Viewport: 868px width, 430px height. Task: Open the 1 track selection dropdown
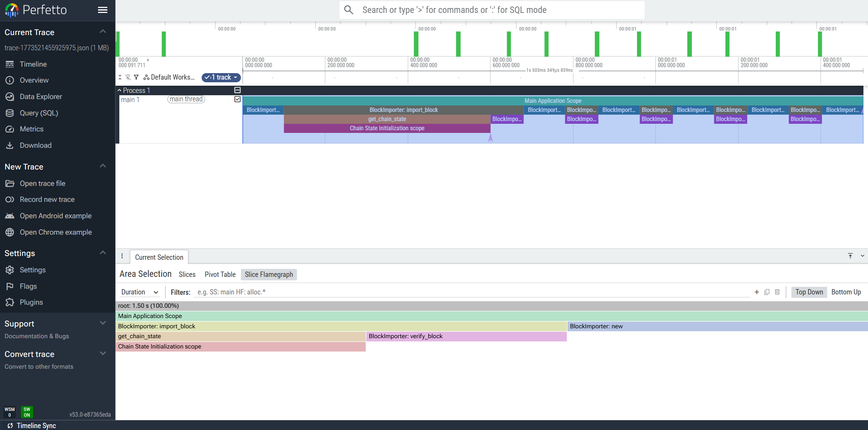coord(221,77)
